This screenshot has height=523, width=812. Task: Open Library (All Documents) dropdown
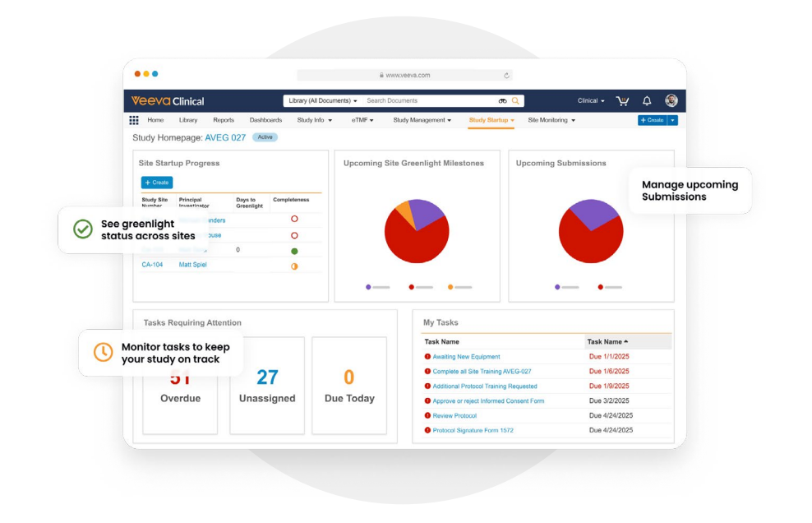pyautogui.click(x=322, y=101)
